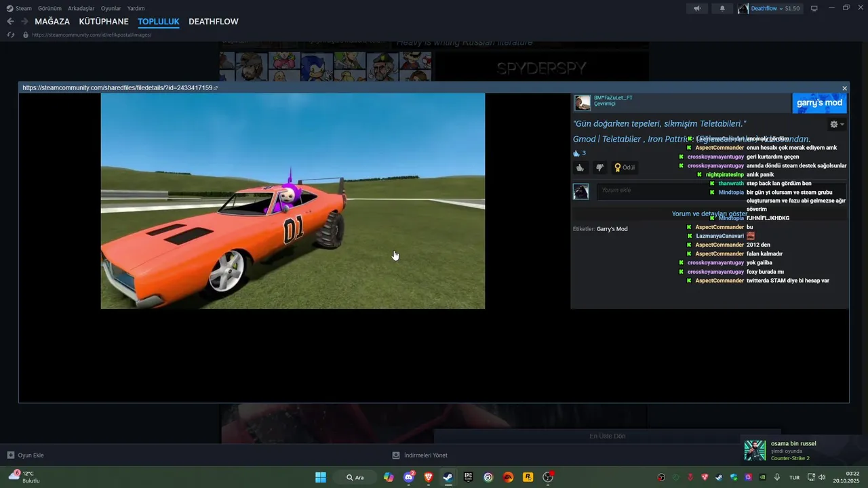Click the Steam taskbar icon

tap(448, 477)
